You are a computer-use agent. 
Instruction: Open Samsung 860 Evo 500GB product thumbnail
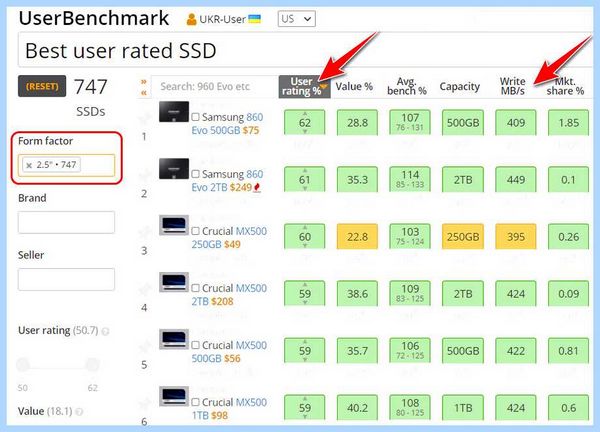[x=174, y=112]
